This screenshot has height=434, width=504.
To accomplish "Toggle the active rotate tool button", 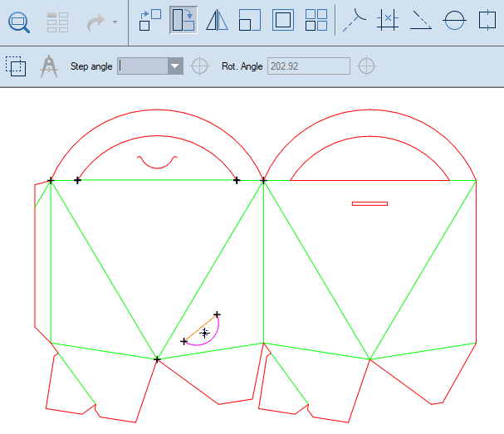I will pos(183,20).
